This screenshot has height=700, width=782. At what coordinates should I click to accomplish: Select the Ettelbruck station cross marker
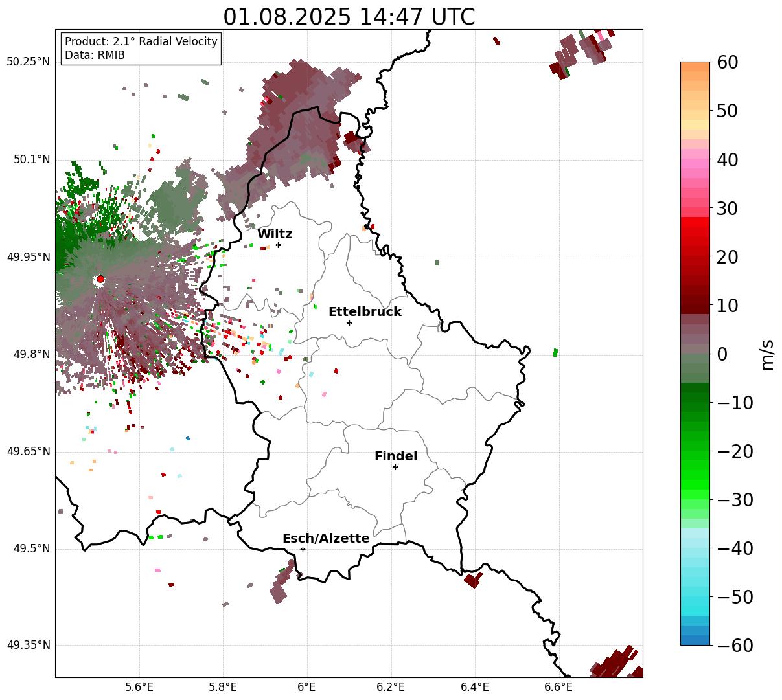350,322
